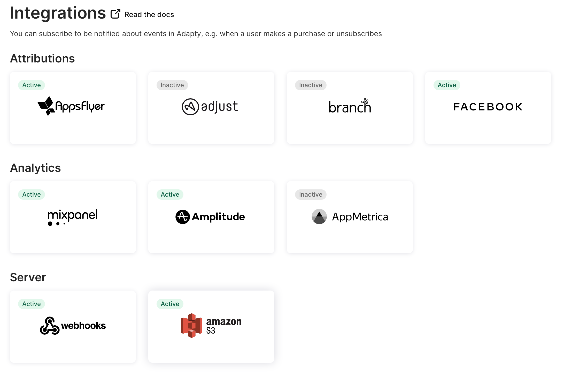This screenshot has width=588, height=386.
Task: Click the Active badge on Webhooks card
Action: point(32,304)
